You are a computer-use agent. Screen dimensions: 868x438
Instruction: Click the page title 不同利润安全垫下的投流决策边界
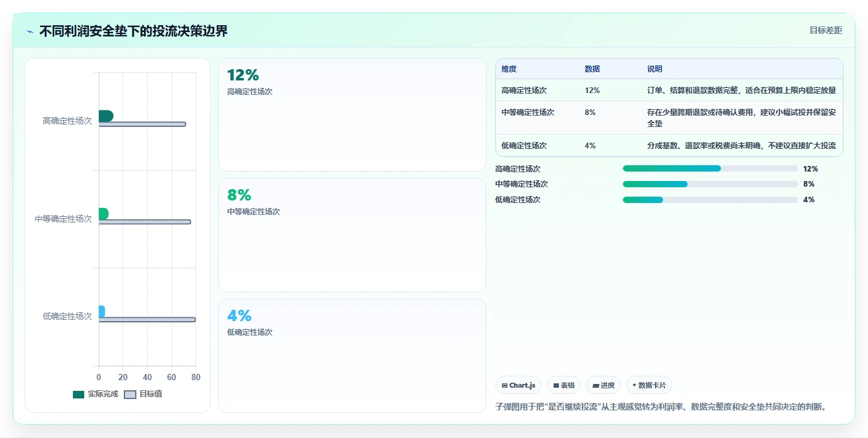point(133,31)
